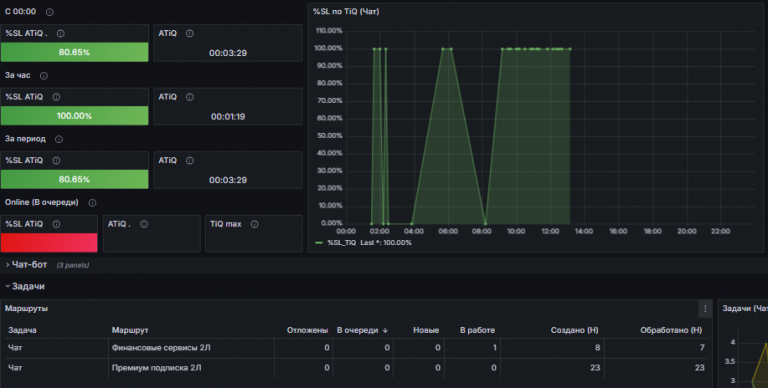The image size is (768, 388).
Task: Open the "%SL по TiQ (Чат)" panel title
Action: click(x=346, y=11)
